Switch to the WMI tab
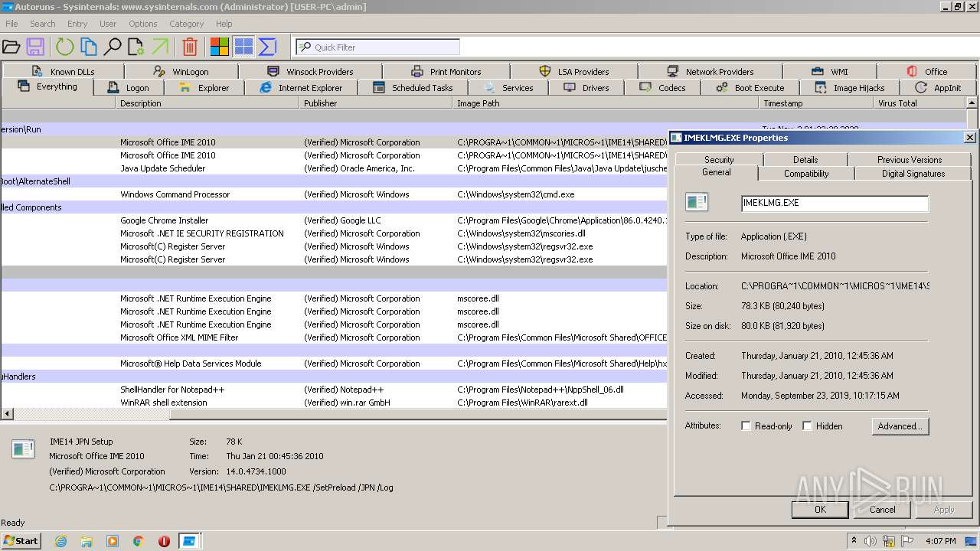Screen dimensions: 980x551 [x=829, y=71]
